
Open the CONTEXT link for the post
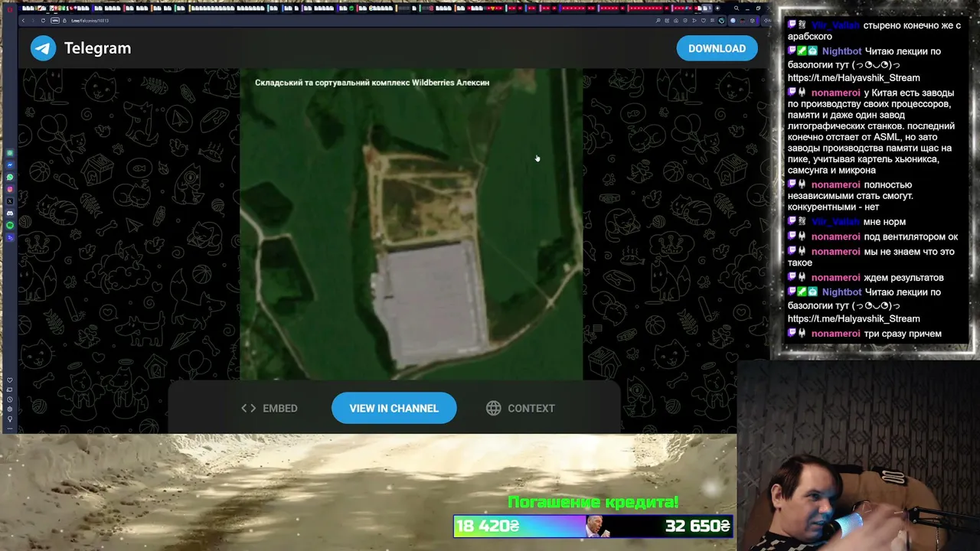point(521,409)
